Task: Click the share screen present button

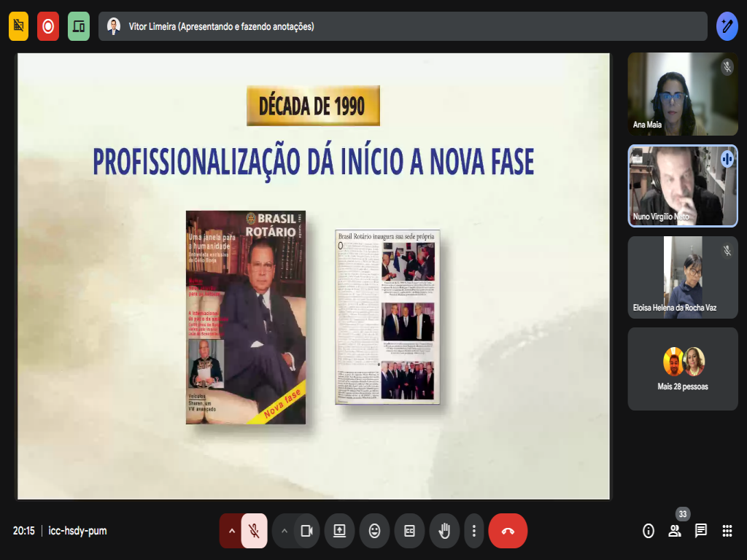Action: point(339,531)
